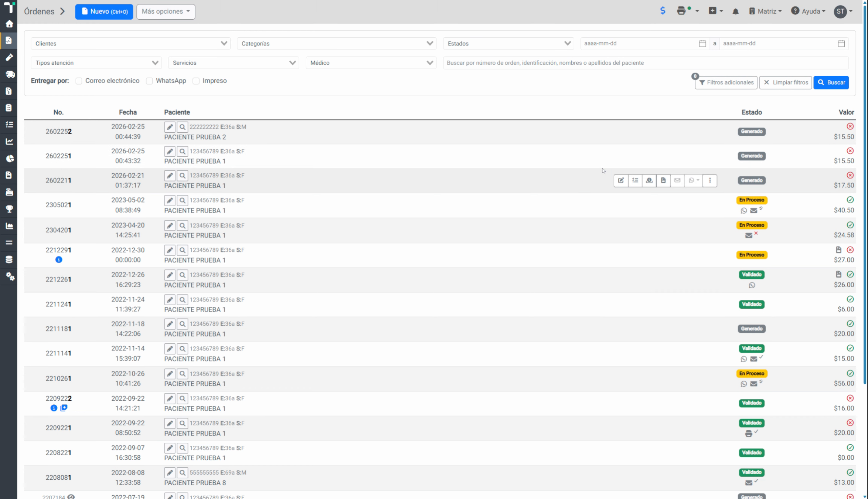Image resolution: width=868 pixels, height=499 pixels.
Task: Click the Limpiar filtros button
Action: click(x=785, y=82)
